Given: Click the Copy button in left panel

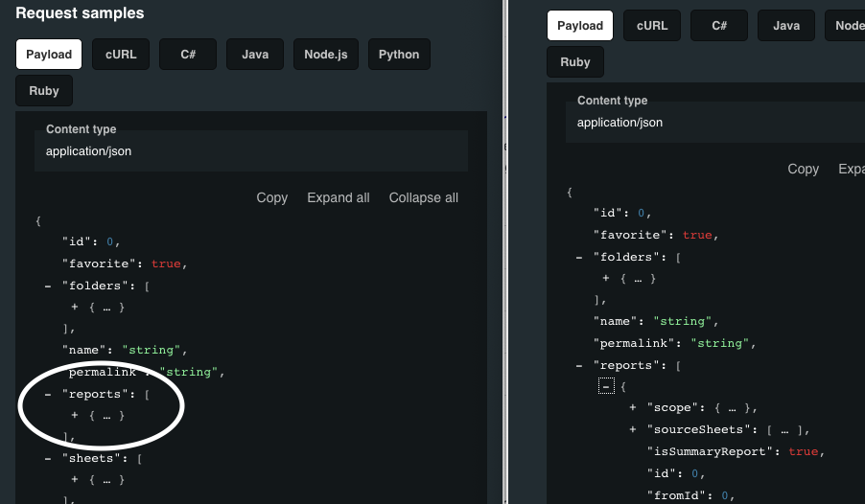Looking at the screenshot, I should click(x=271, y=197).
